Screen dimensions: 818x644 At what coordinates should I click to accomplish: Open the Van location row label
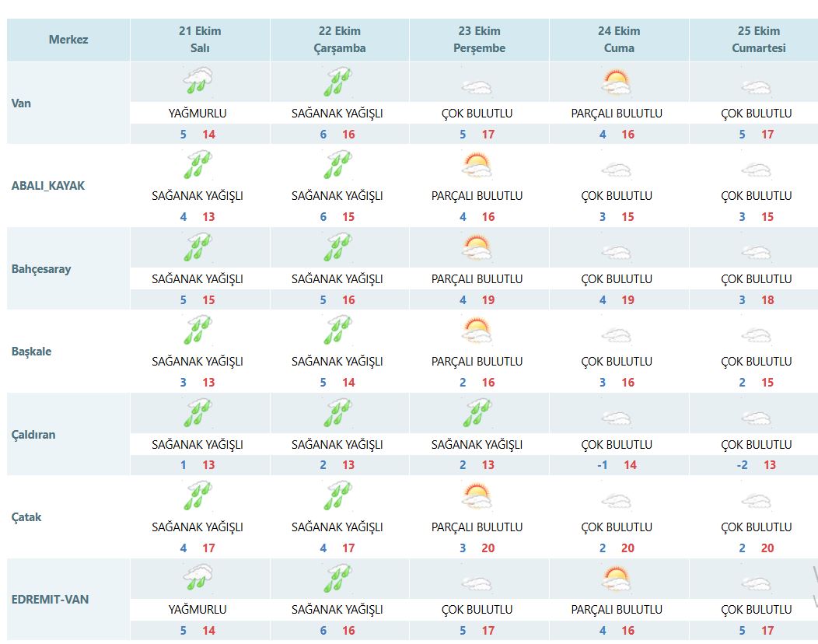(22, 103)
